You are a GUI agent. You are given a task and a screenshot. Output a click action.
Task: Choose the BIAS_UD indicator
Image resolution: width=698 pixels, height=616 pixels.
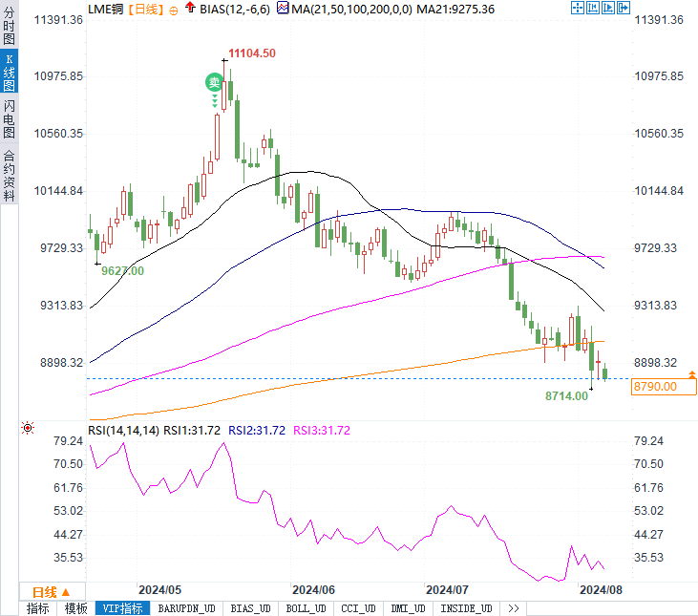tap(250, 608)
